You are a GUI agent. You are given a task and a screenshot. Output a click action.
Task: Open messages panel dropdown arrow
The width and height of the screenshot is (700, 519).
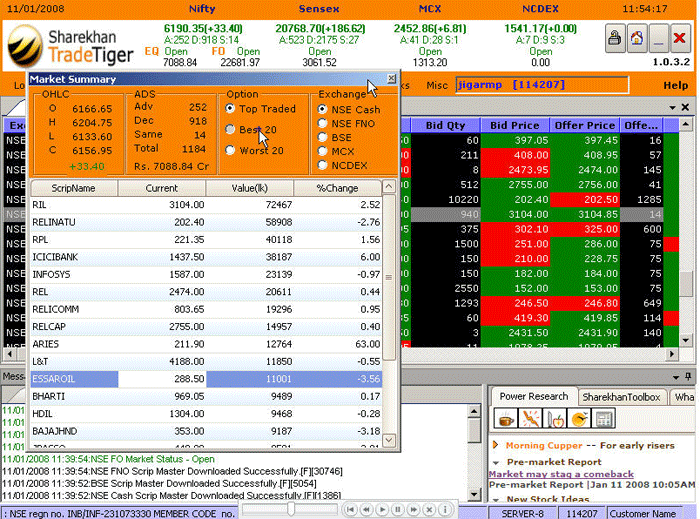coord(676,378)
